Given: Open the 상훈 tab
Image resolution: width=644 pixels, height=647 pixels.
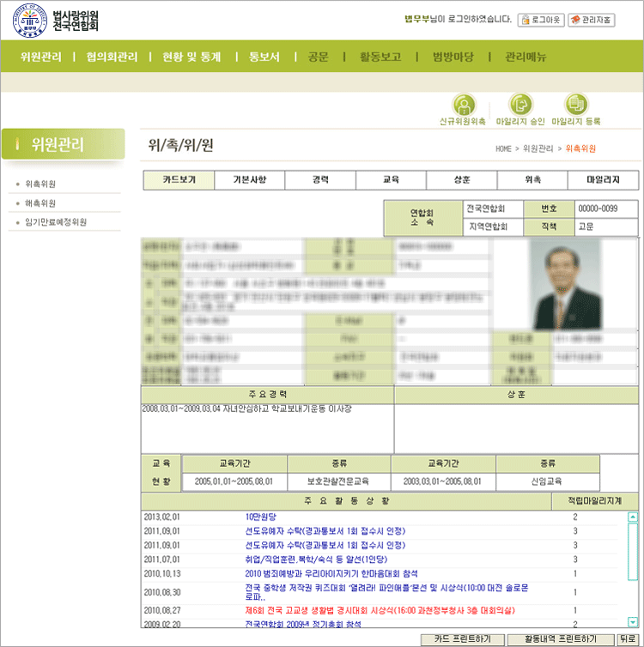Looking at the screenshot, I should click(x=462, y=180).
